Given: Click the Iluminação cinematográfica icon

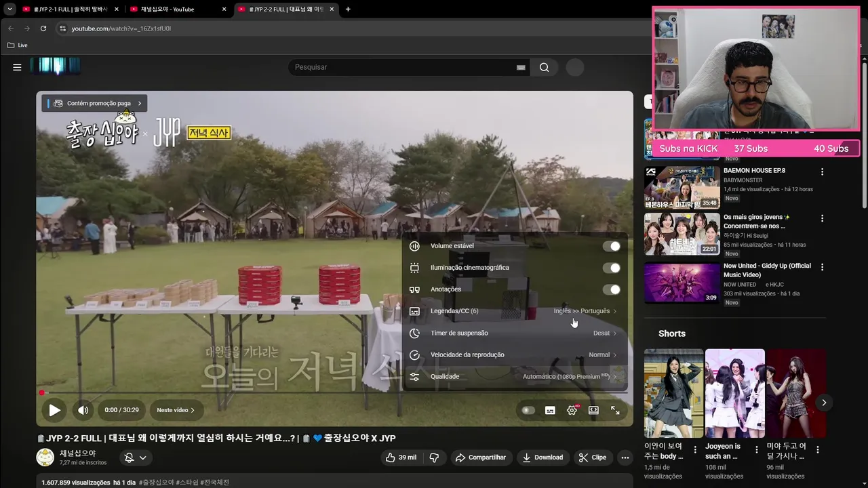Looking at the screenshot, I should click(414, 268).
